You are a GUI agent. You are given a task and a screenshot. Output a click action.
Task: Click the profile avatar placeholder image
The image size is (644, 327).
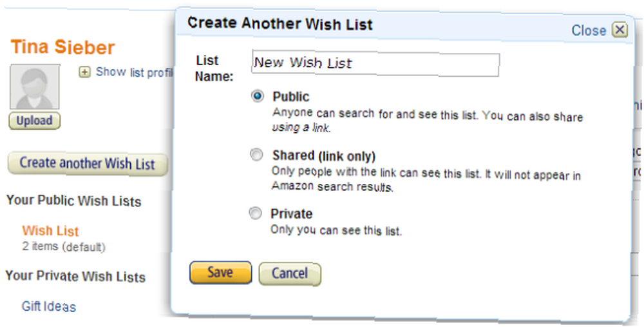tap(35, 87)
